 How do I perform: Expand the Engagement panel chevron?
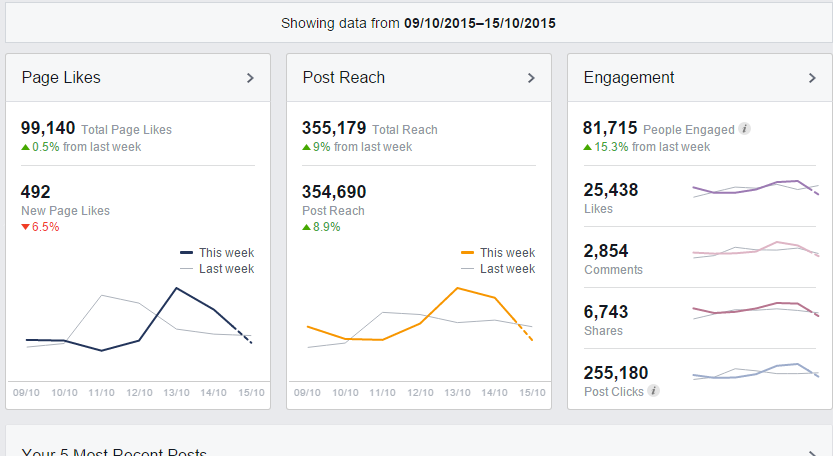813,78
